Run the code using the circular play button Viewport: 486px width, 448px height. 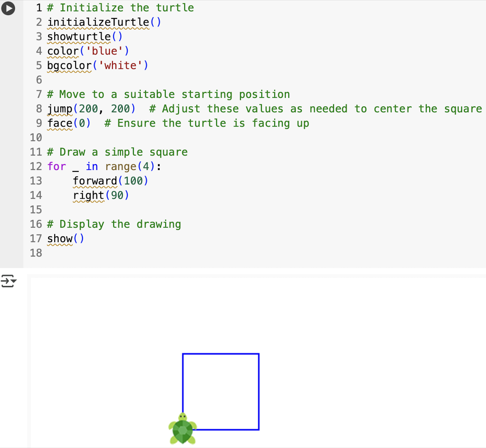pyautogui.click(x=8, y=8)
